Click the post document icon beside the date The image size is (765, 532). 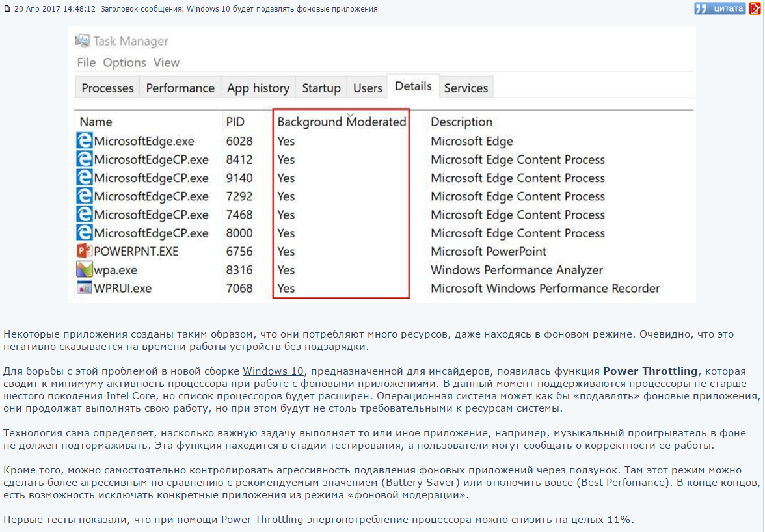pos(7,8)
